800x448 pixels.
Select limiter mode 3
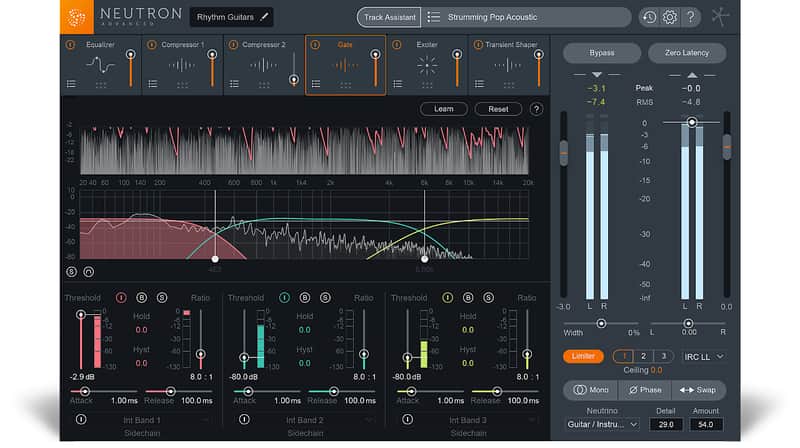tap(663, 356)
